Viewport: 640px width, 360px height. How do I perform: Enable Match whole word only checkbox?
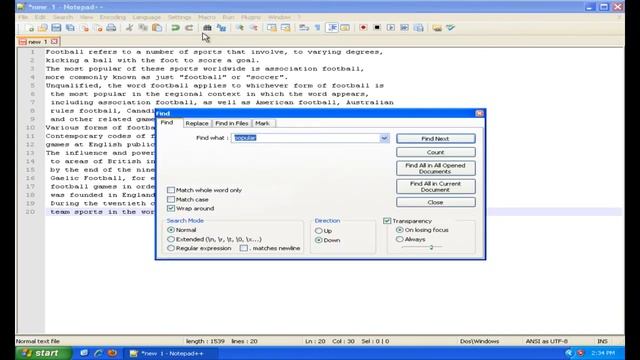pyautogui.click(x=171, y=190)
